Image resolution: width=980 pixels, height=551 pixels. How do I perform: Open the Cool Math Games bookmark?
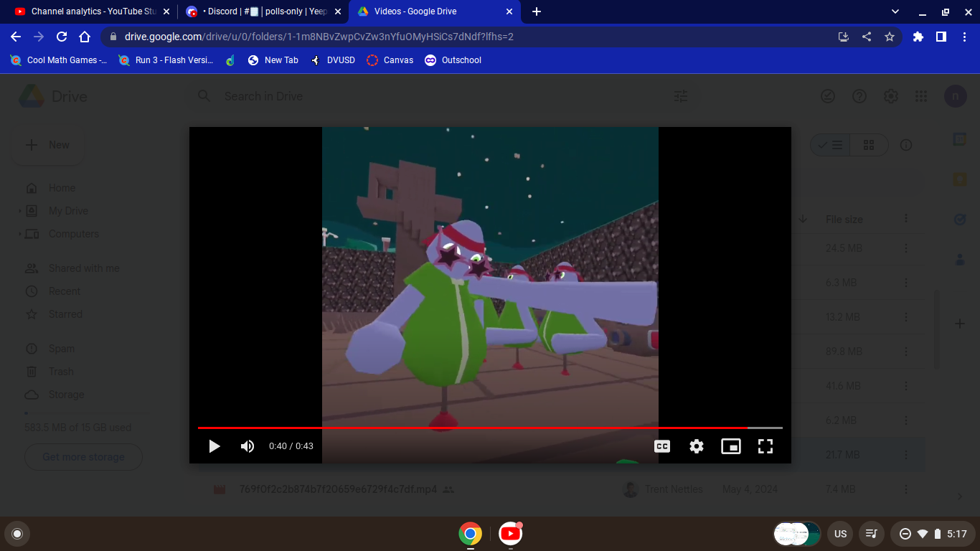coord(58,60)
